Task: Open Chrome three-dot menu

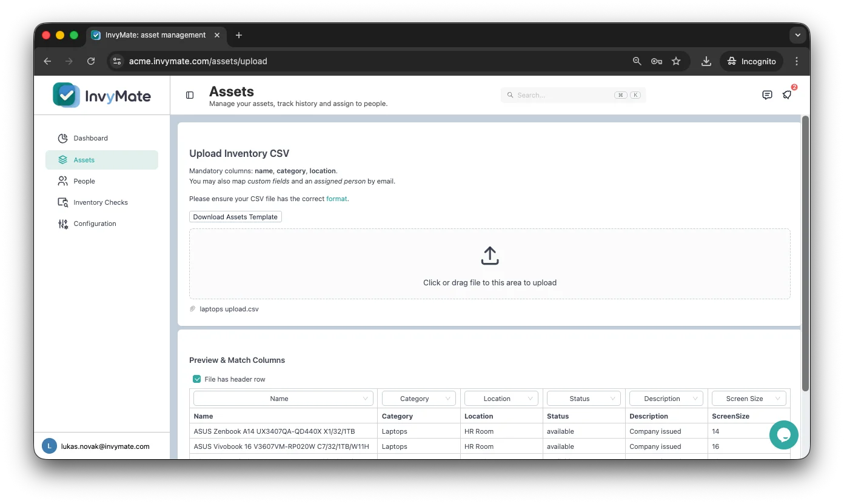Action: pyautogui.click(x=797, y=61)
